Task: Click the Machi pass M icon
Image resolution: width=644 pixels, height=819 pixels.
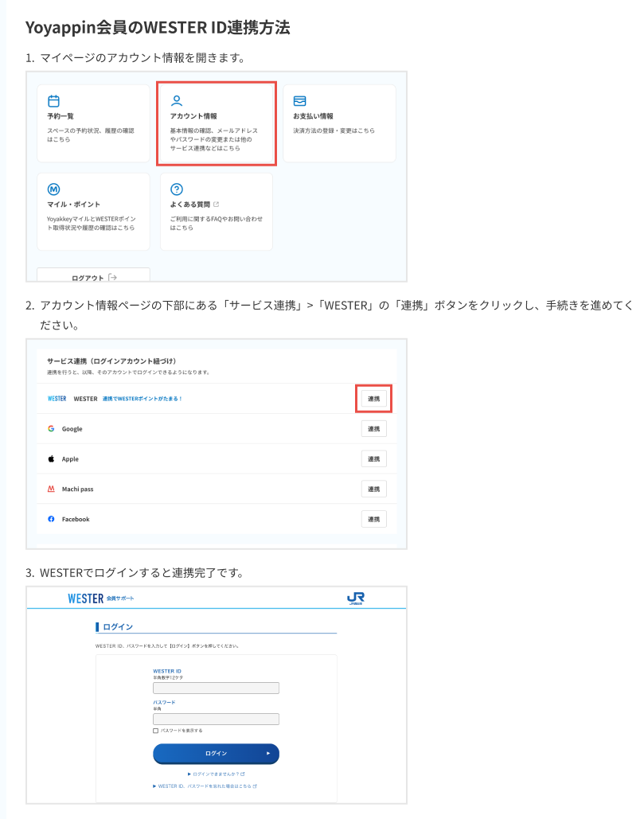Action: (51, 489)
